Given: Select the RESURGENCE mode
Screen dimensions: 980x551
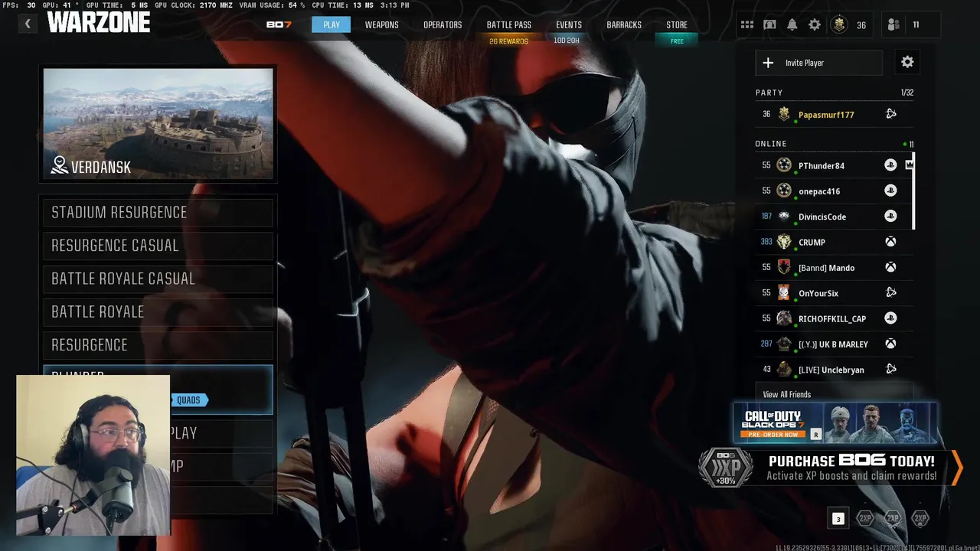Looking at the screenshot, I should coord(158,345).
